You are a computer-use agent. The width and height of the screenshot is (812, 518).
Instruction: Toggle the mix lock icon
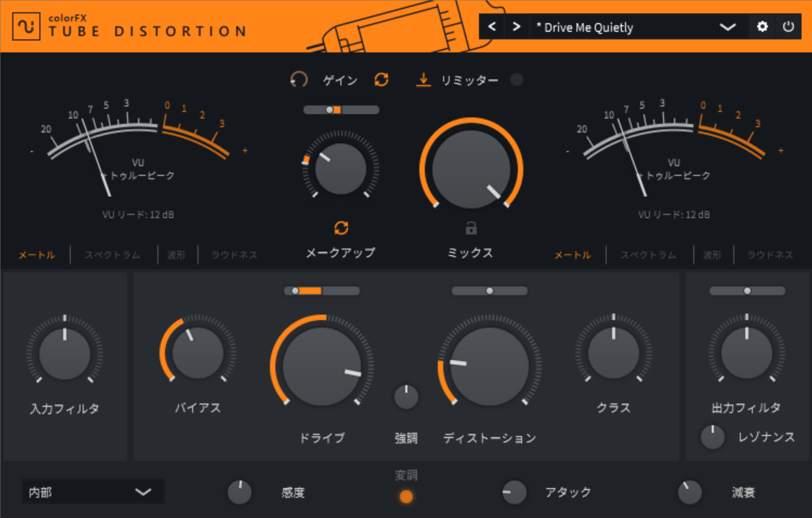(x=471, y=228)
